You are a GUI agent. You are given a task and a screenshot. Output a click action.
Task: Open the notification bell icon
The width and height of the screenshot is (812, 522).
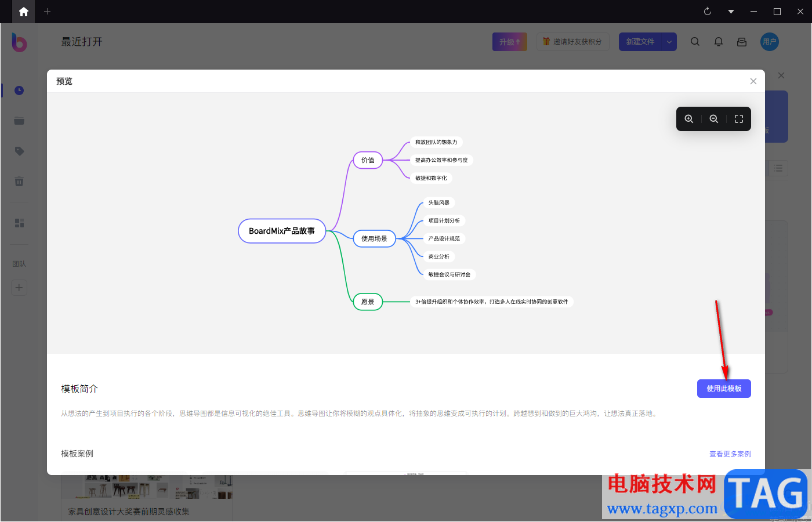[x=719, y=42]
